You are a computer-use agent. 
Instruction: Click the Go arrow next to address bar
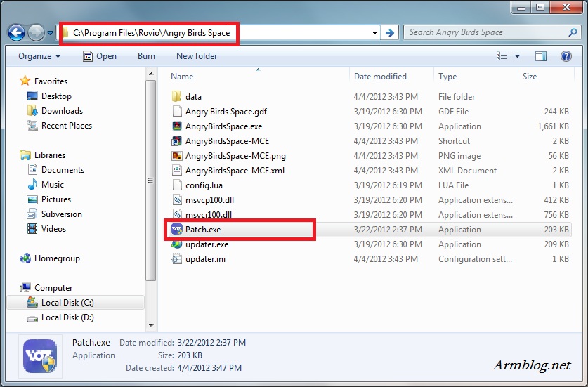(390, 33)
